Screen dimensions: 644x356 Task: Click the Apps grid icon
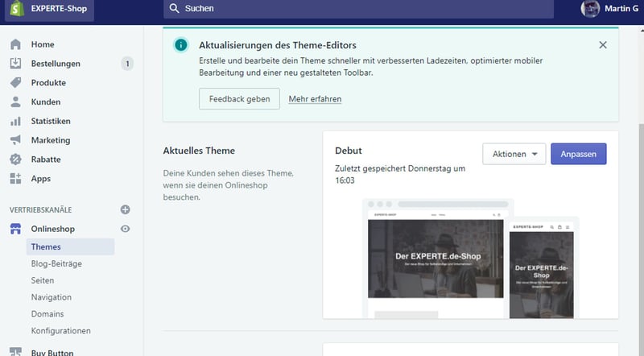[x=15, y=179]
